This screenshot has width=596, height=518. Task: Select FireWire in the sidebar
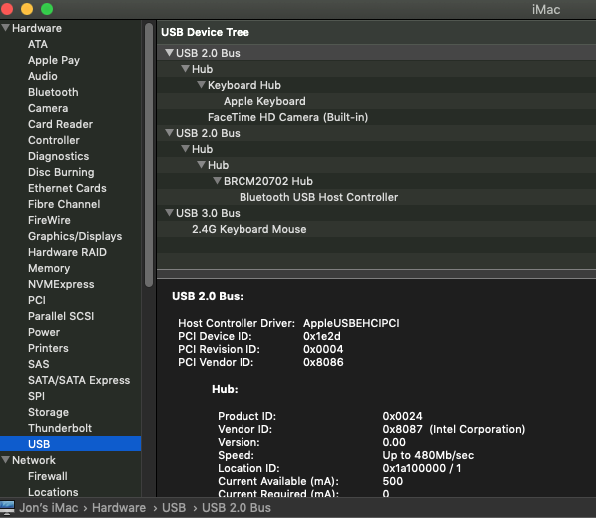pos(49,220)
